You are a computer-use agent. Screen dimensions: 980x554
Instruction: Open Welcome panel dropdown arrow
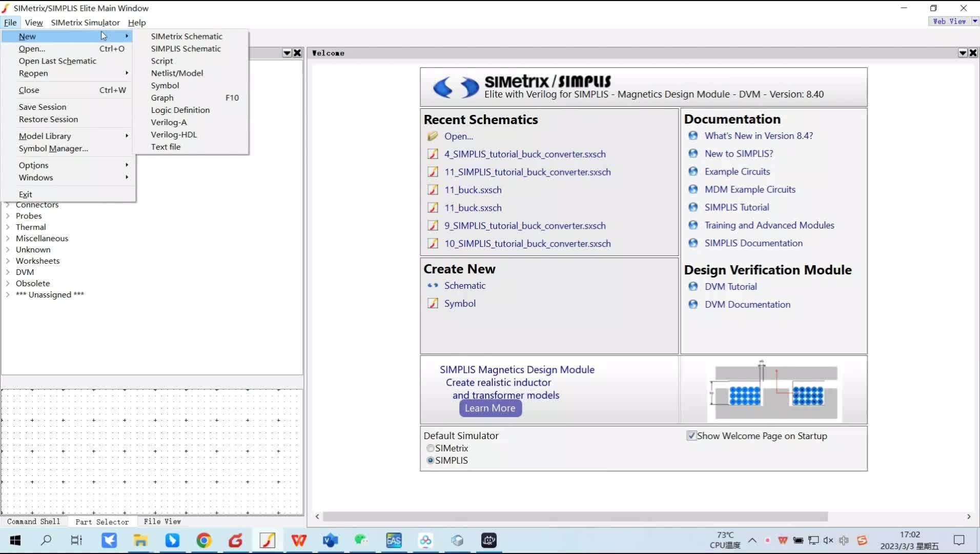962,53
